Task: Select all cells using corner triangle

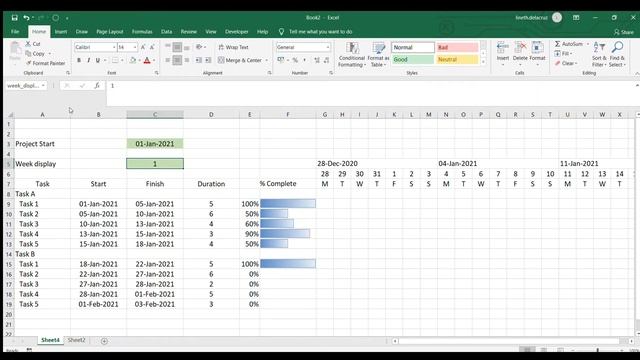Action: click(10, 115)
